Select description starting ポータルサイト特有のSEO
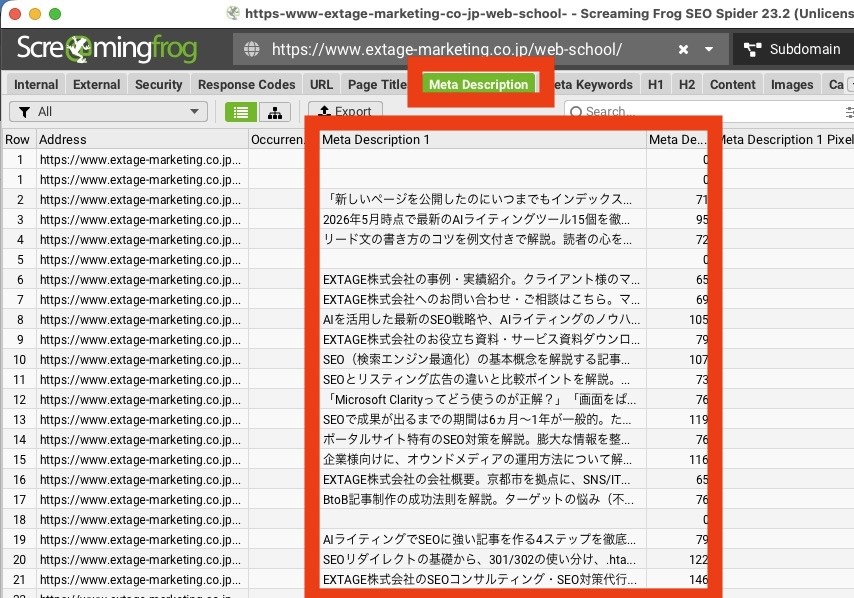This screenshot has height=598, width=854. tap(477, 440)
